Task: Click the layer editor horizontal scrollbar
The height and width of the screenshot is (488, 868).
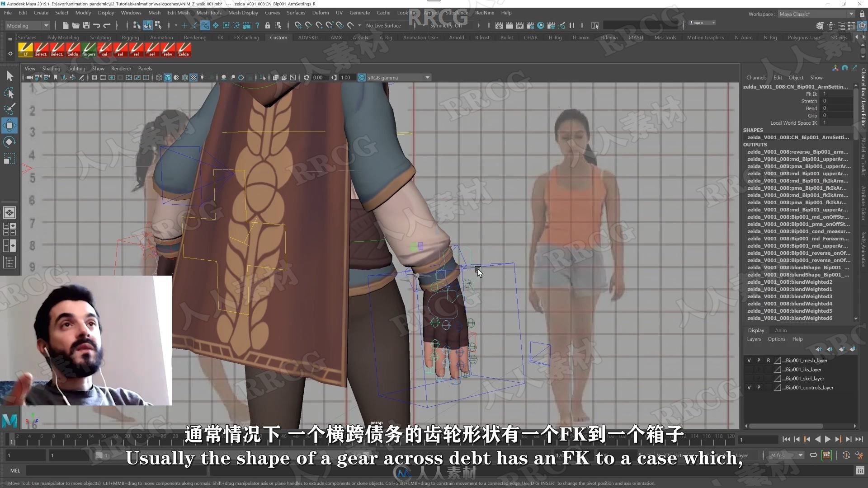Action: [x=786, y=426]
